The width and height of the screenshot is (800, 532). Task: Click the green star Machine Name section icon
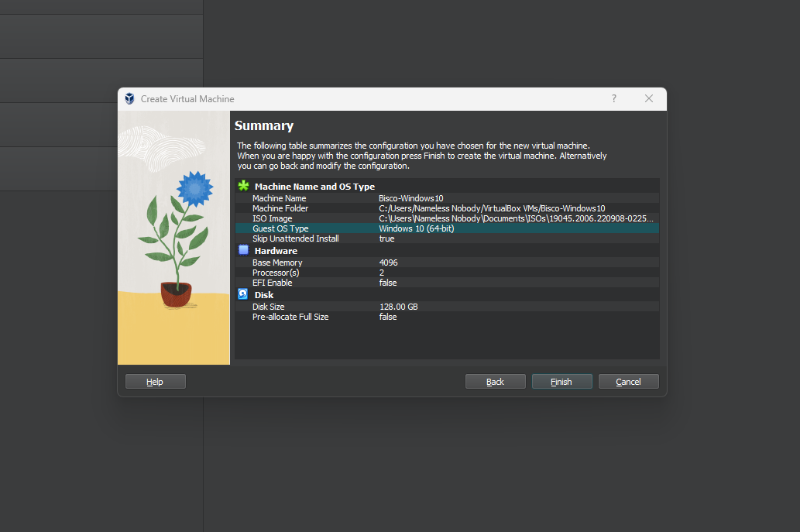tap(243, 186)
